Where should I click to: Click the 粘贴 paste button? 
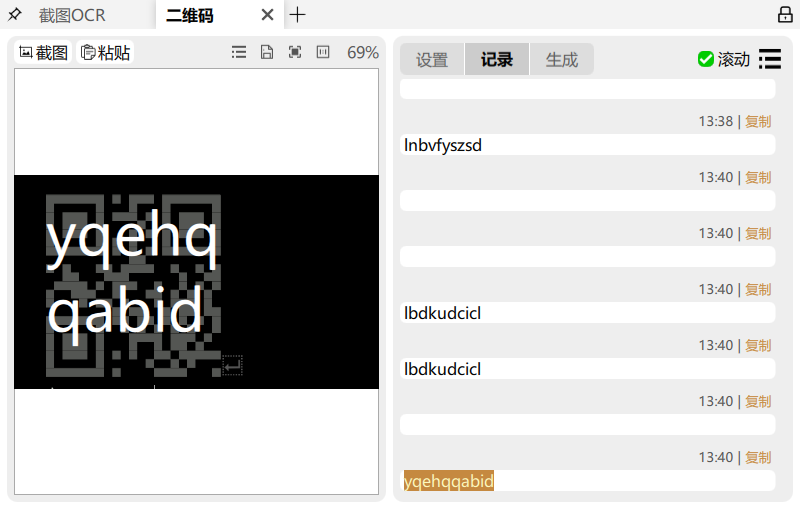106,53
